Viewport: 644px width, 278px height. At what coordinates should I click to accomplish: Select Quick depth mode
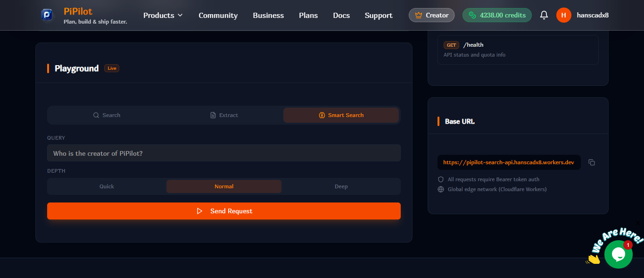[106, 186]
